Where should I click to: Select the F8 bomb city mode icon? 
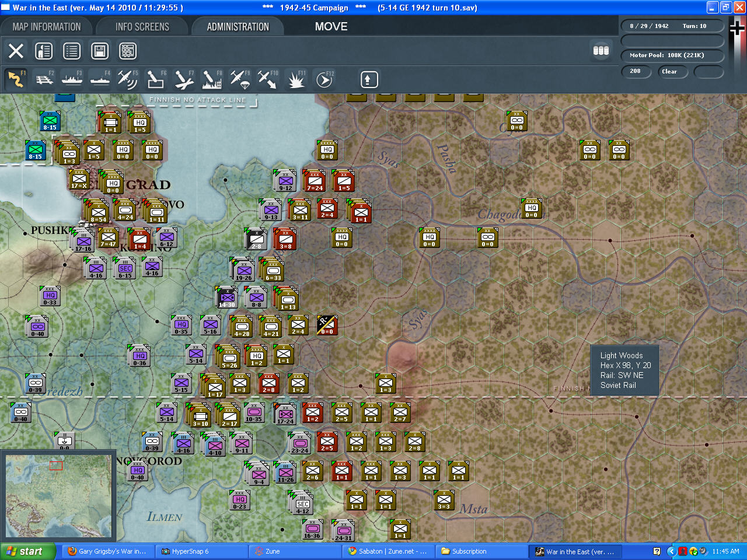click(x=212, y=79)
